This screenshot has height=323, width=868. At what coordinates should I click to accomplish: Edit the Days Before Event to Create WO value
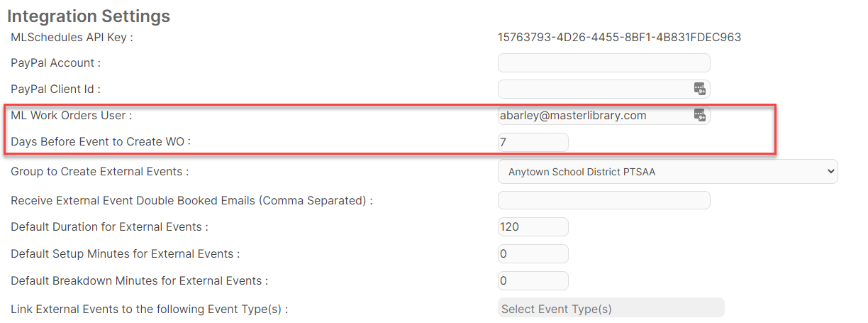point(533,142)
